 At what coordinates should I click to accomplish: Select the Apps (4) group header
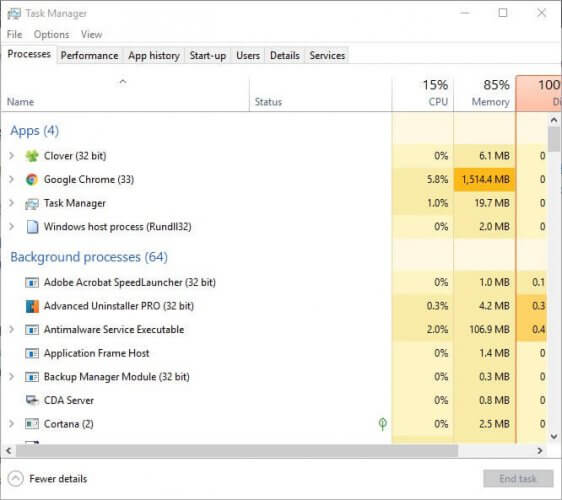click(34, 131)
